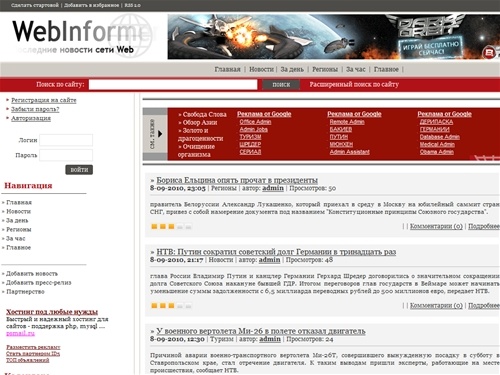This screenshot has width=500, height=375.
Task: Rate the Ельцин article with star rating
Action: (x=171, y=227)
